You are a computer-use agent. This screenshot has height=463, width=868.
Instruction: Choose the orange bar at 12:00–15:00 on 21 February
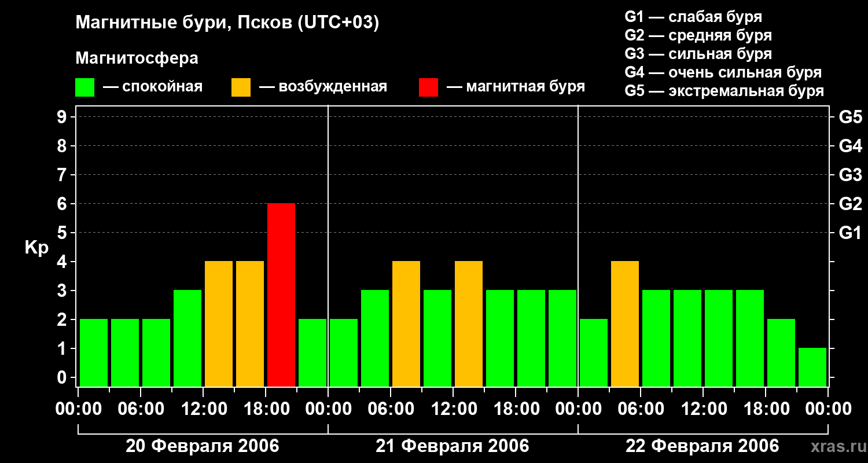(x=469, y=324)
